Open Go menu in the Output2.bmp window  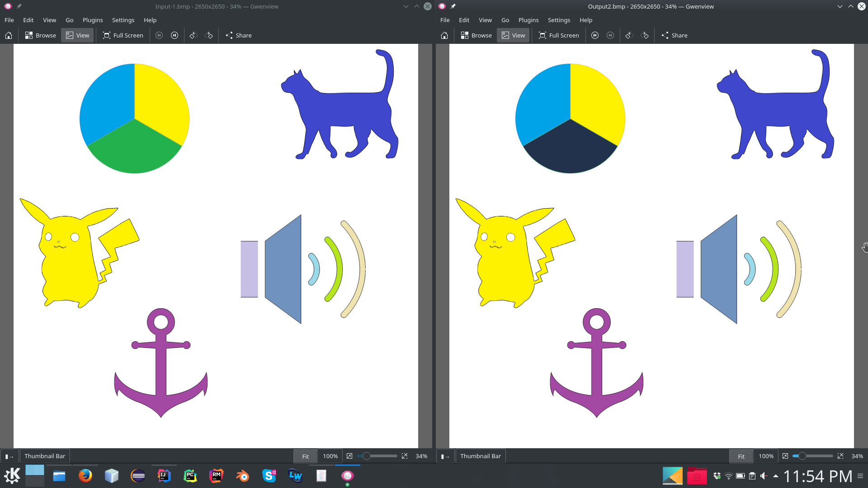tap(505, 20)
